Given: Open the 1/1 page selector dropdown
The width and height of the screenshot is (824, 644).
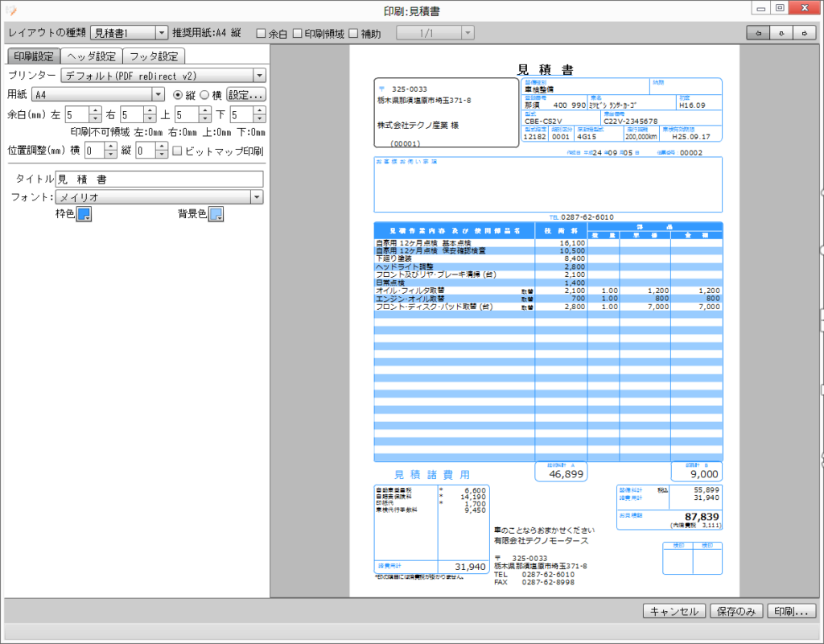Looking at the screenshot, I should [435, 33].
